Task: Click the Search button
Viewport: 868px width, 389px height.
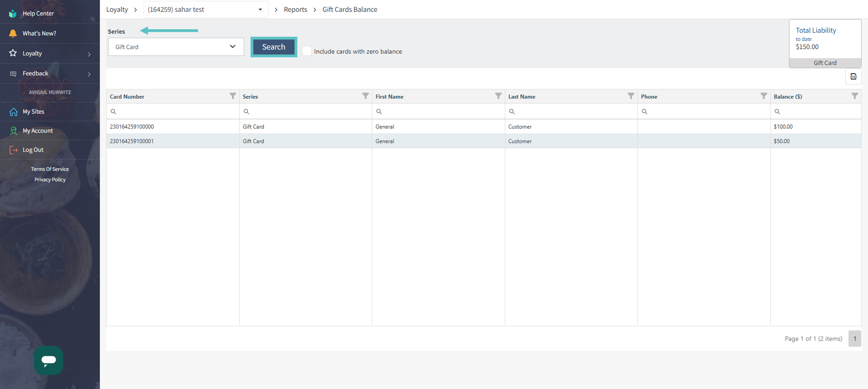Action: coord(273,47)
